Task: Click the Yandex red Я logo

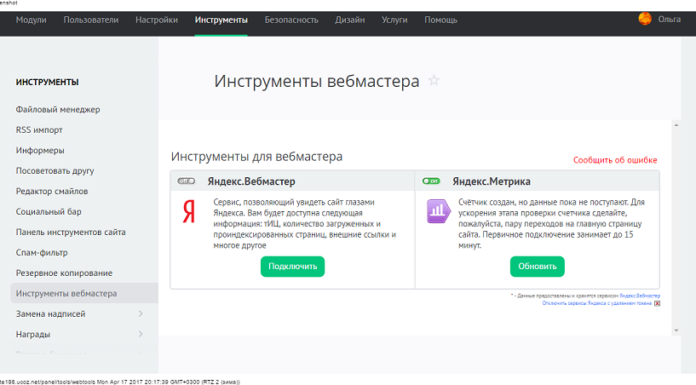Action: coord(189,212)
